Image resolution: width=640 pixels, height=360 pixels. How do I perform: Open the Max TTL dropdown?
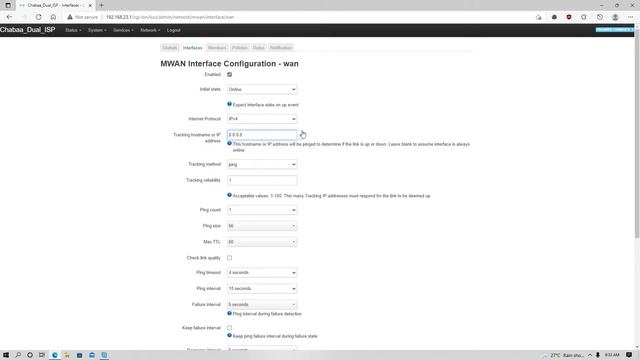pos(262,242)
